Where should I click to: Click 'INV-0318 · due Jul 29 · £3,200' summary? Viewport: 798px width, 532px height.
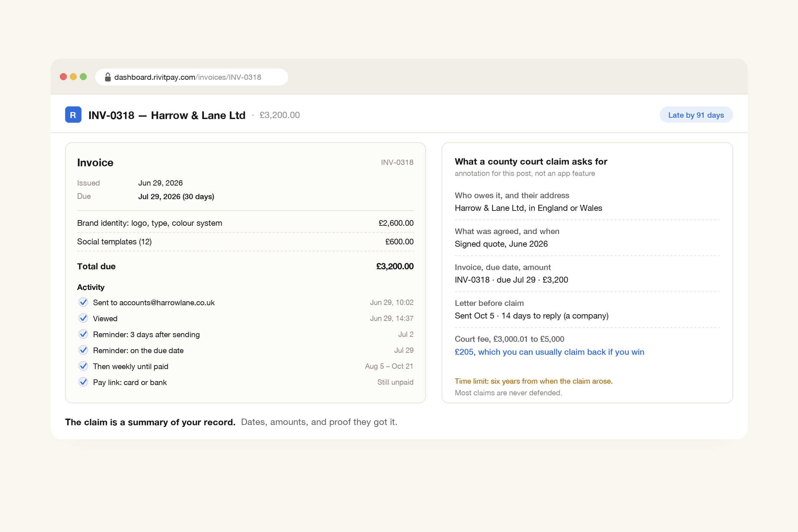pyautogui.click(x=511, y=280)
